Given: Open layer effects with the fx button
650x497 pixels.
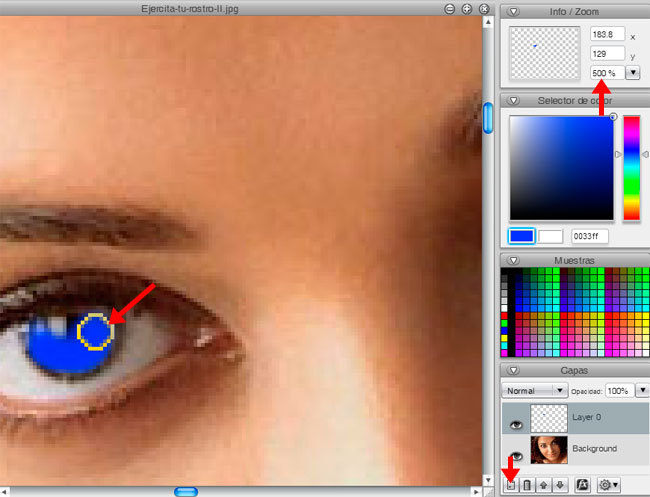Looking at the screenshot, I should point(582,485).
